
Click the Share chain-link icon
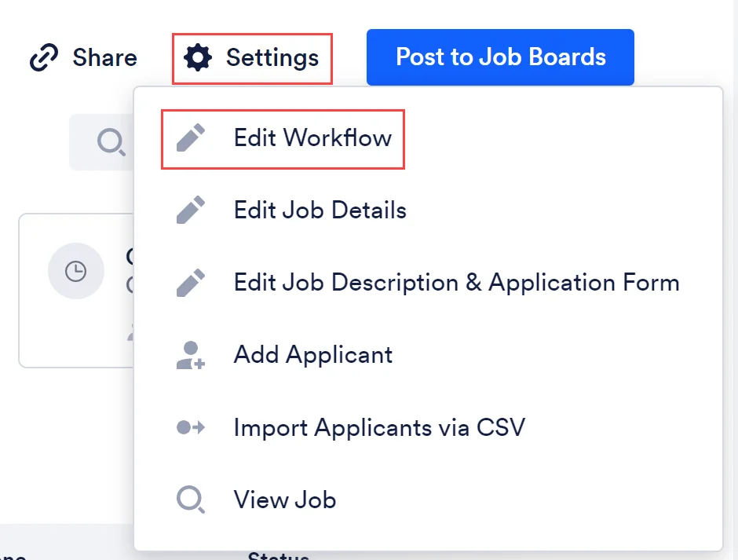tap(44, 57)
